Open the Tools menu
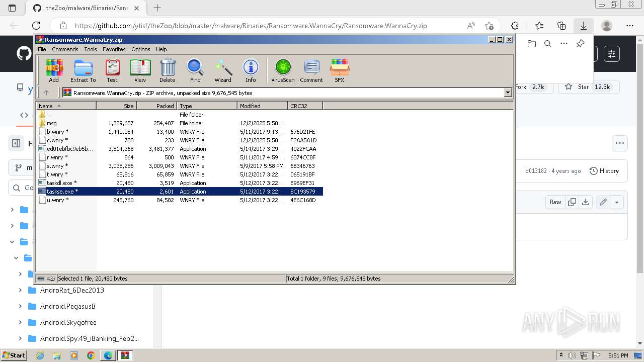 pyautogui.click(x=91, y=49)
